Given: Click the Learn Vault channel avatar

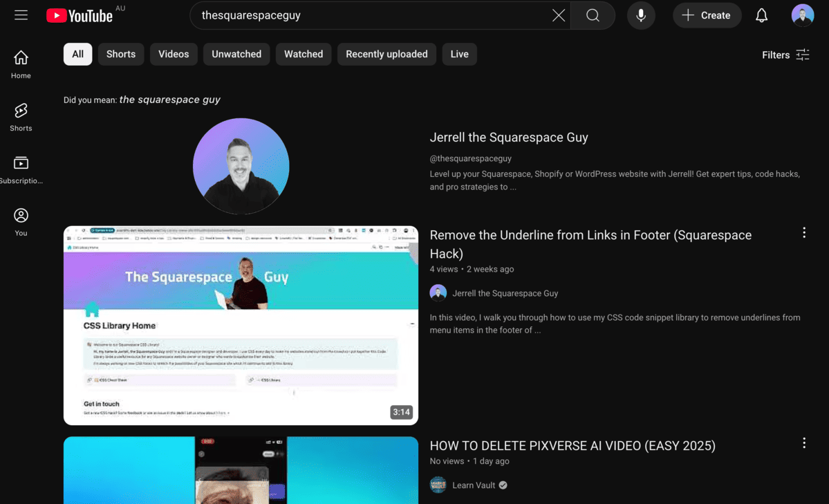Looking at the screenshot, I should click(x=438, y=485).
